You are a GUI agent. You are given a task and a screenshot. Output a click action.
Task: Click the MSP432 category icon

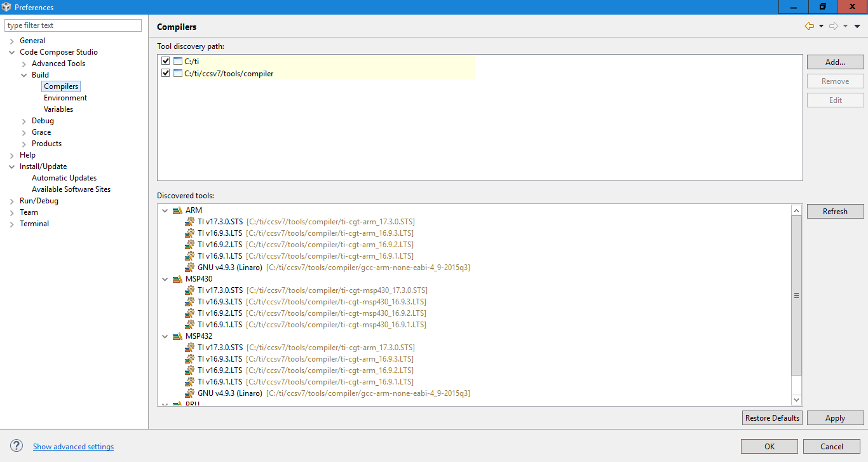(x=177, y=336)
